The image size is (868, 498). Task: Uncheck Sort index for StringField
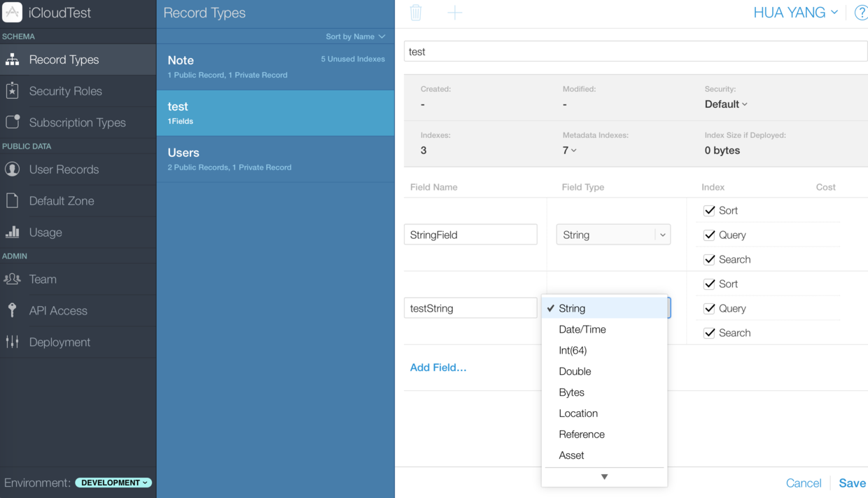[x=709, y=210]
